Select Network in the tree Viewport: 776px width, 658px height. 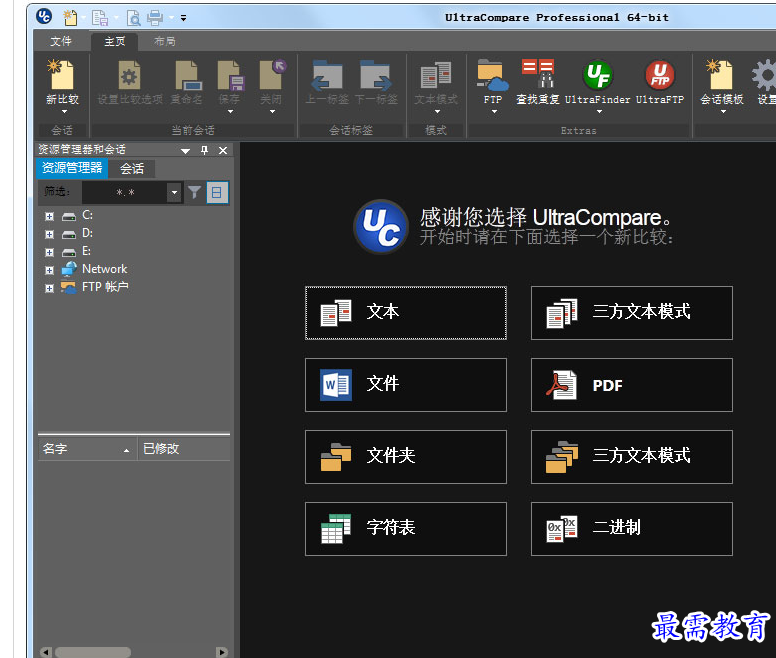[x=104, y=269]
